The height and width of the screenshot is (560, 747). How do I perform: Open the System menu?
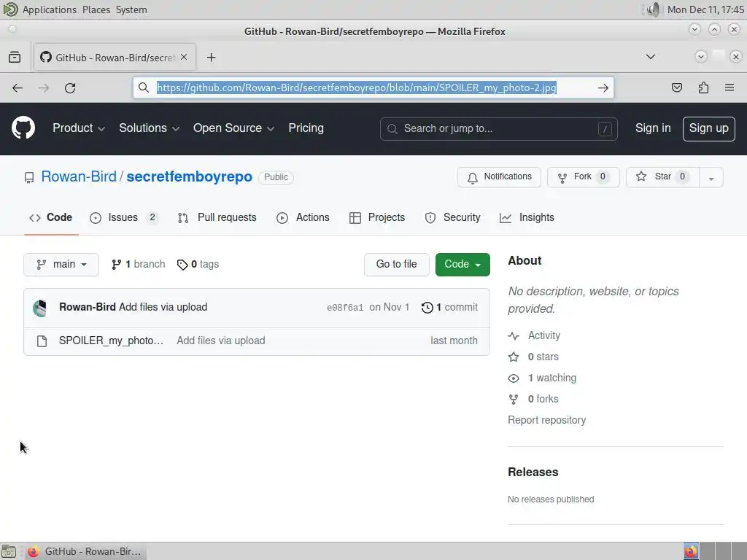[x=131, y=9]
